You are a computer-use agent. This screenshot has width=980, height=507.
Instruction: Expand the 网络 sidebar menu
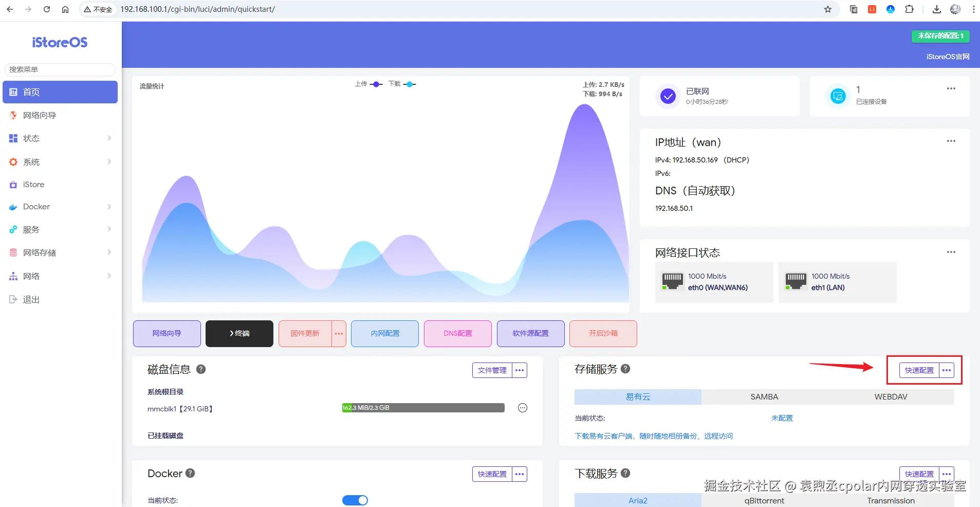click(x=60, y=276)
